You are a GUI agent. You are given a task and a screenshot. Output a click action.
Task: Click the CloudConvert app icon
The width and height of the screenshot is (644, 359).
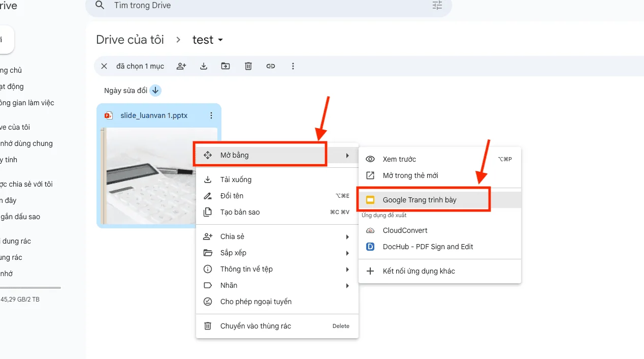pos(370,230)
